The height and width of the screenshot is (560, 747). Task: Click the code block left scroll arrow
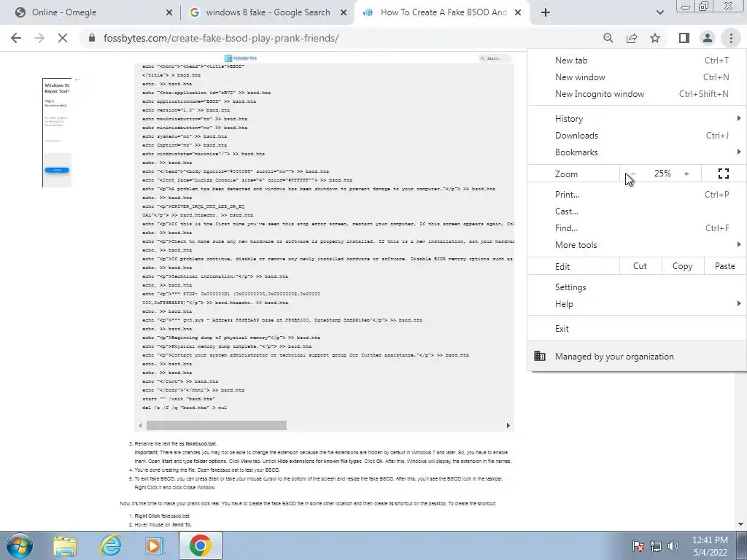[x=140, y=425]
